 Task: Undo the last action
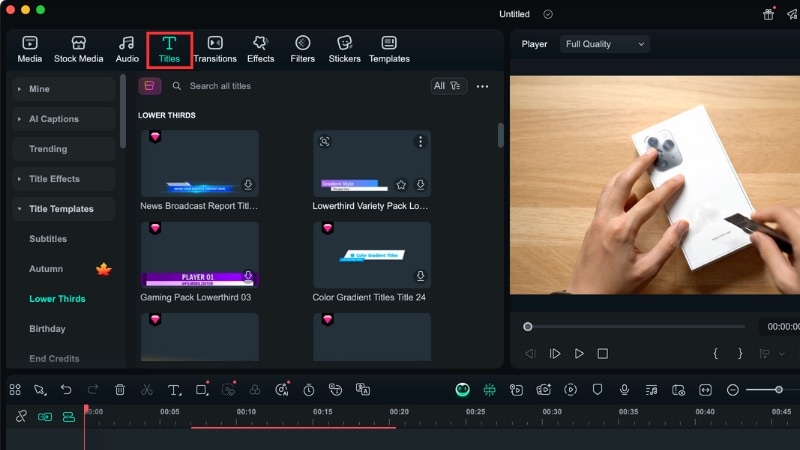pos(66,390)
